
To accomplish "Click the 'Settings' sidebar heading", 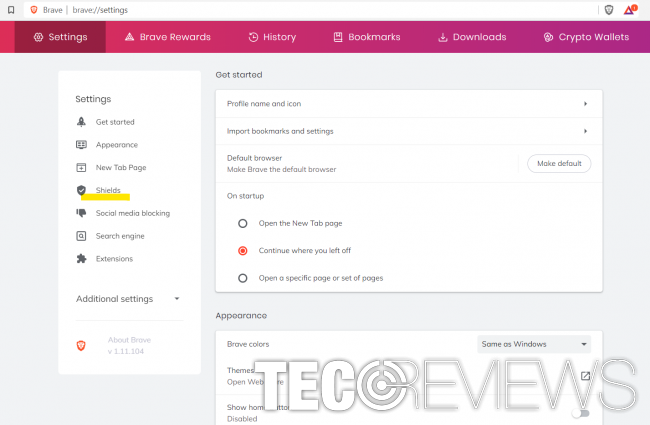I will click(93, 99).
